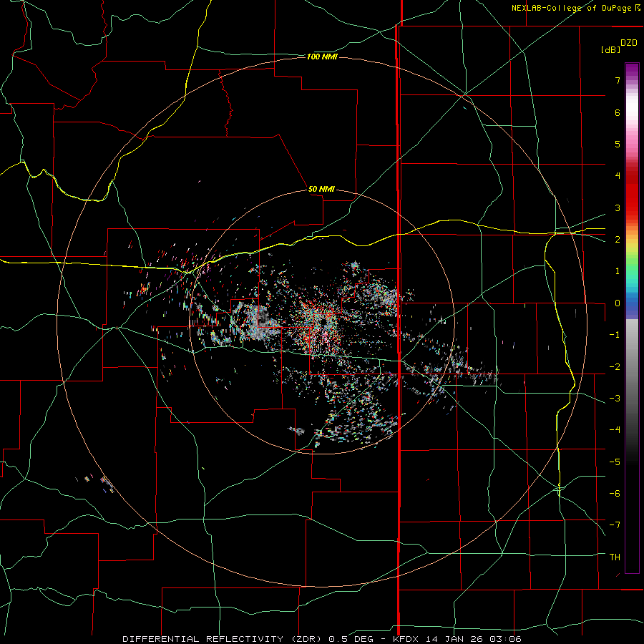Click the 1 value on color scale

pos(618,271)
